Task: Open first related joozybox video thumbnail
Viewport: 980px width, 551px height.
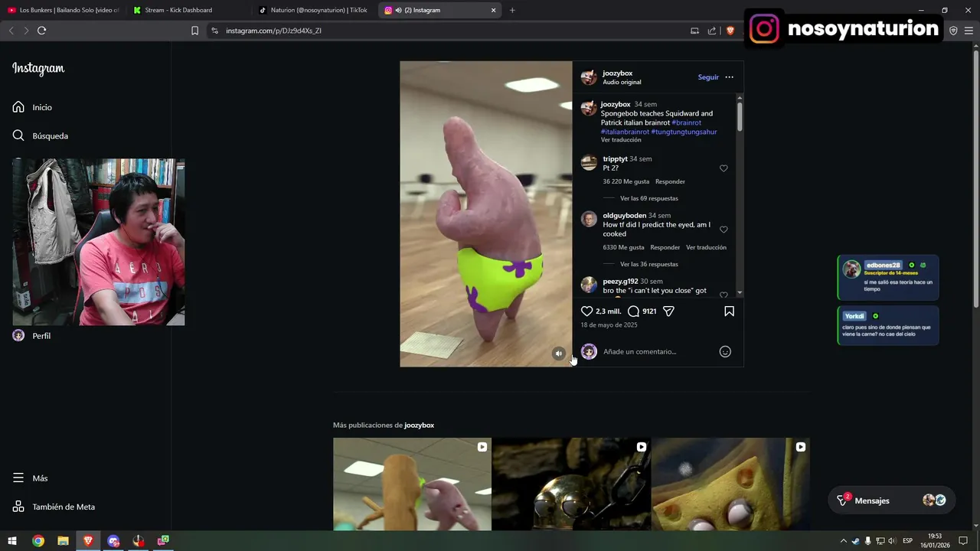Action: pyautogui.click(x=412, y=484)
